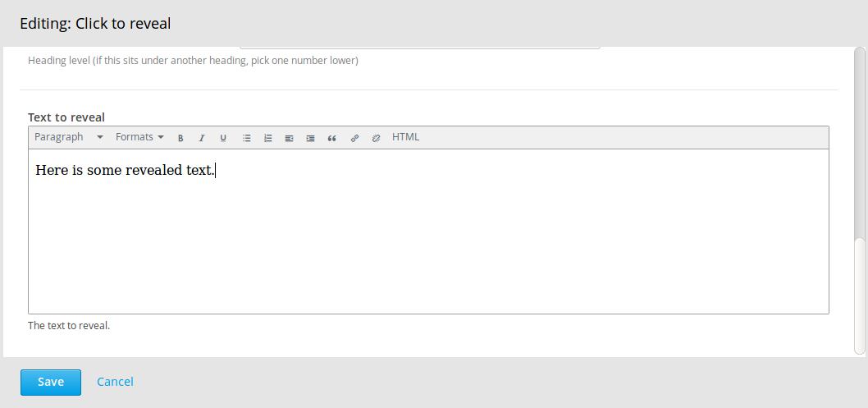Decrease indent of the paragraph
Image resolution: width=868 pixels, height=408 pixels.
pos(289,138)
